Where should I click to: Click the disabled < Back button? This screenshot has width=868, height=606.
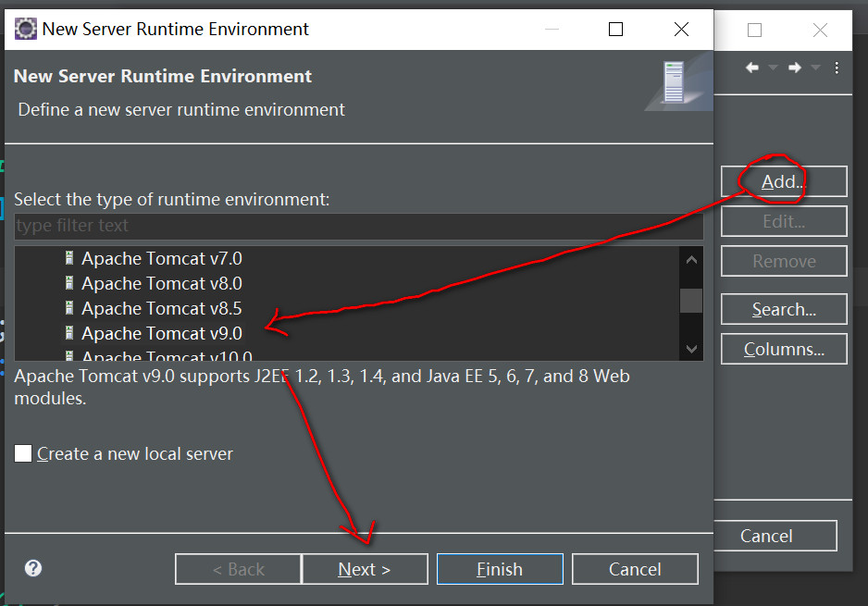pyautogui.click(x=239, y=569)
